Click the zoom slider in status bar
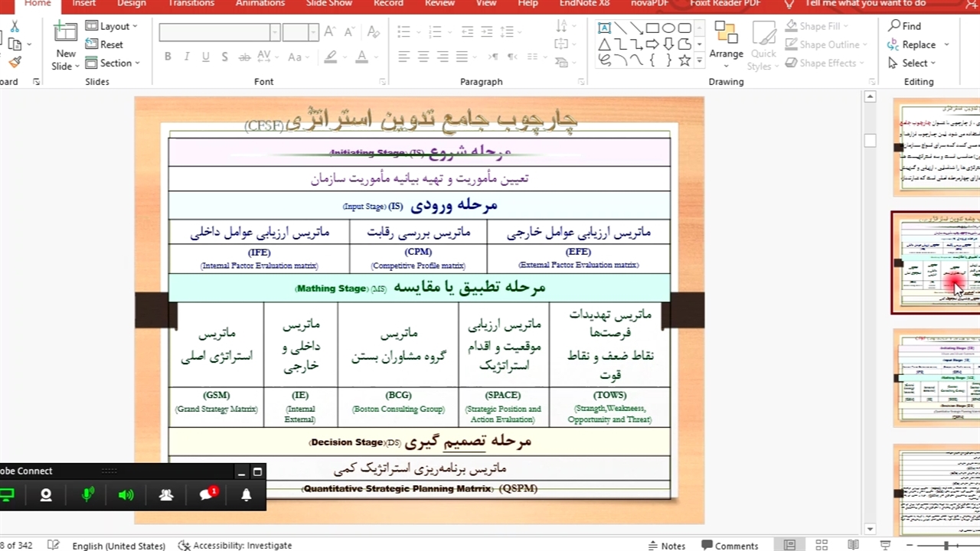Viewport: 980px width, 551px height. 946,546
